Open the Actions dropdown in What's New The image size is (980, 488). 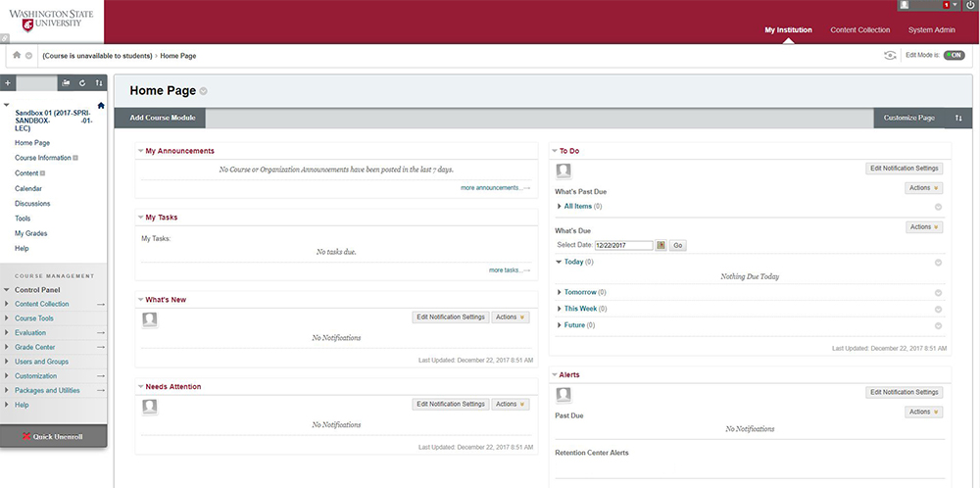(x=511, y=317)
